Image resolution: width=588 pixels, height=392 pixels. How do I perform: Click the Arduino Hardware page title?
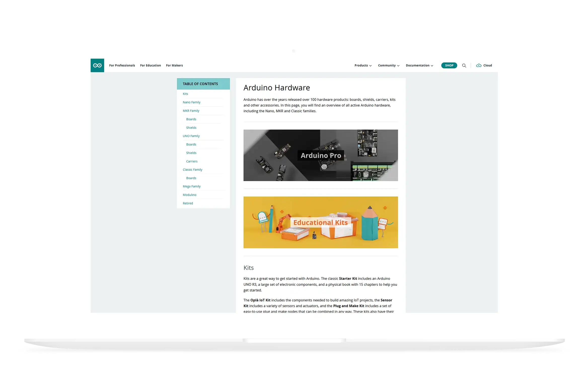276,88
